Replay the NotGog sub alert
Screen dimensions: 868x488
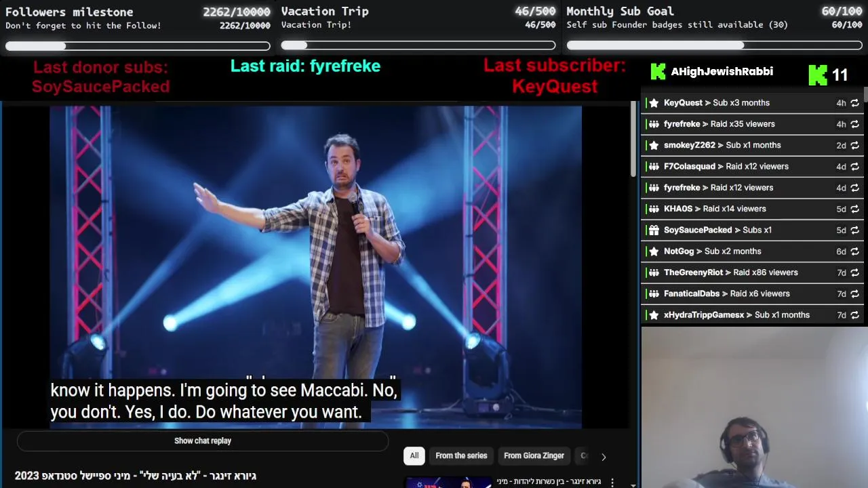point(854,251)
